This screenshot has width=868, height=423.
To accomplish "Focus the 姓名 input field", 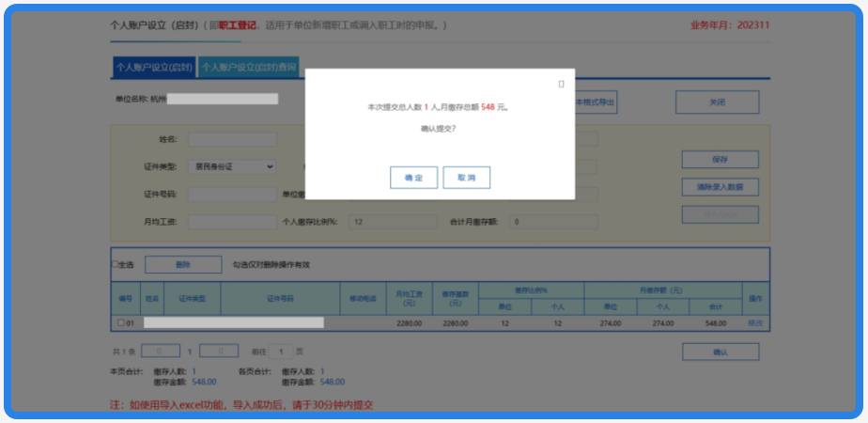I will 232,139.
